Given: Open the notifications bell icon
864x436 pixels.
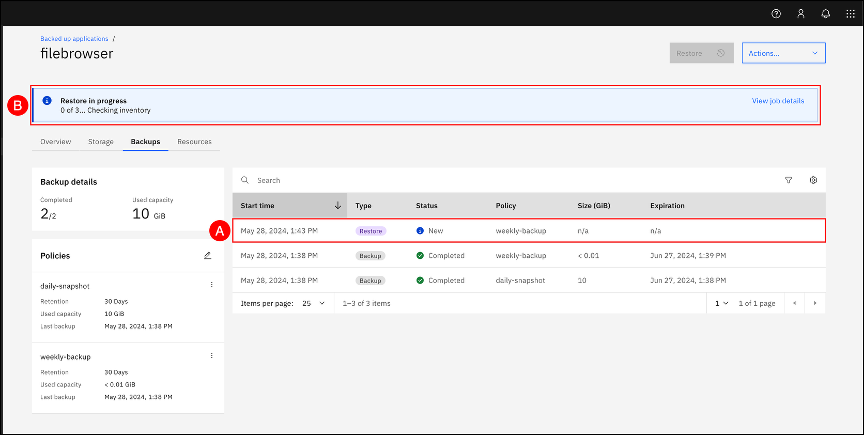Looking at the screenshot, I should 825,13.
